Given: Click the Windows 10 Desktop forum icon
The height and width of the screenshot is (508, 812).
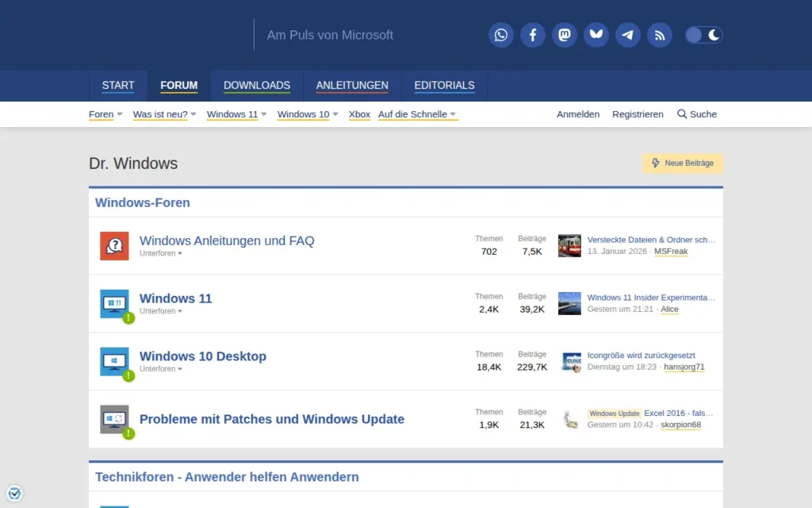Looking at the screenshot, I should [x=114, y=361].
